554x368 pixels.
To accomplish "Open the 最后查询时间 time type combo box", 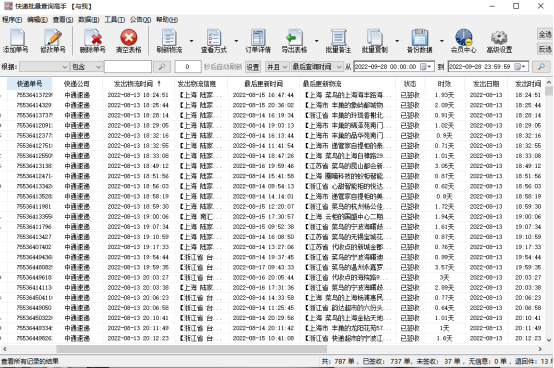I will click(x=317, y=66).
